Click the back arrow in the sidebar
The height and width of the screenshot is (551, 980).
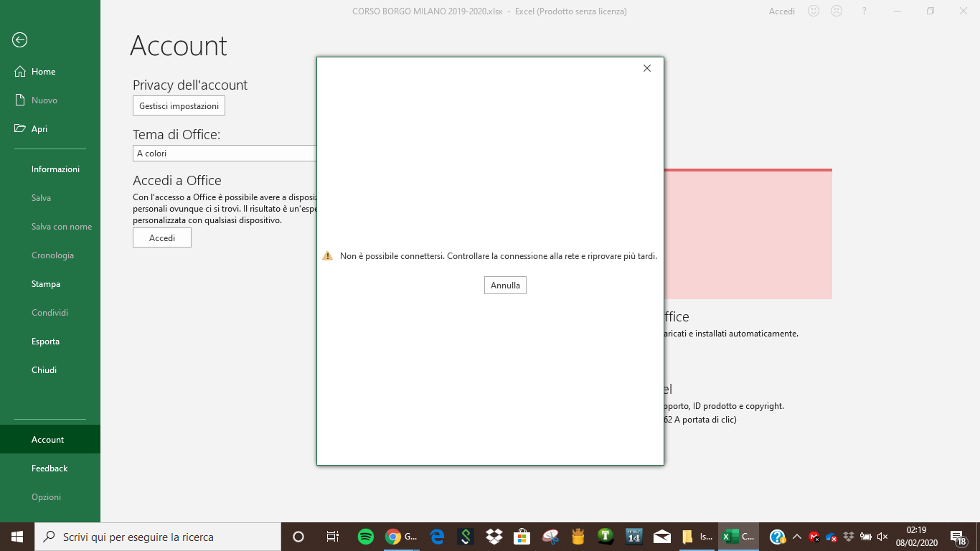pos(20,40)
